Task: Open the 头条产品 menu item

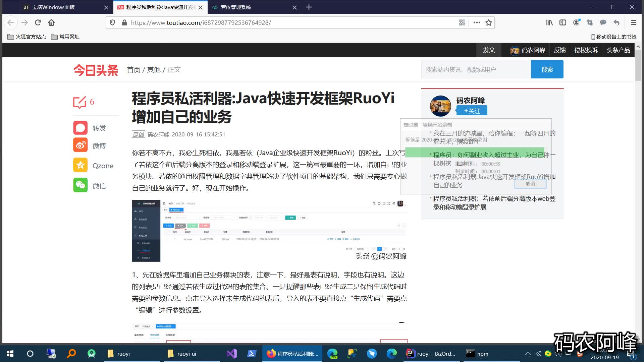Action: (618, 50)
